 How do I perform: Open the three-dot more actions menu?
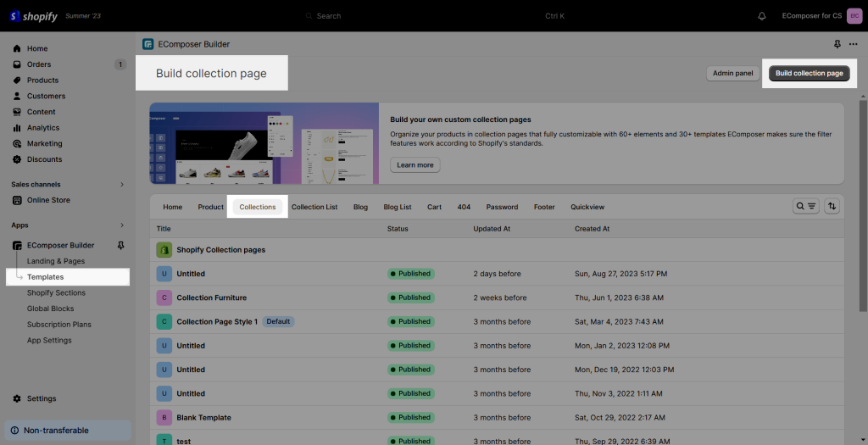pos(853,44)
